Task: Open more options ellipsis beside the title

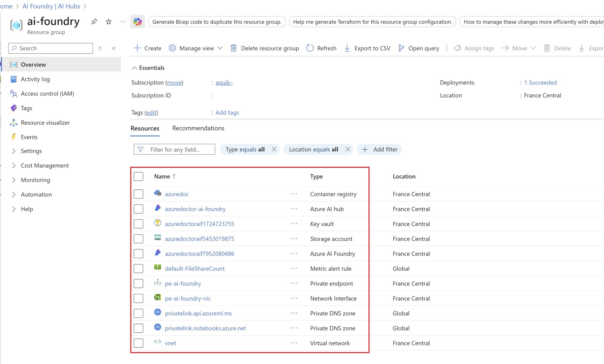Action: click(123, 22)
